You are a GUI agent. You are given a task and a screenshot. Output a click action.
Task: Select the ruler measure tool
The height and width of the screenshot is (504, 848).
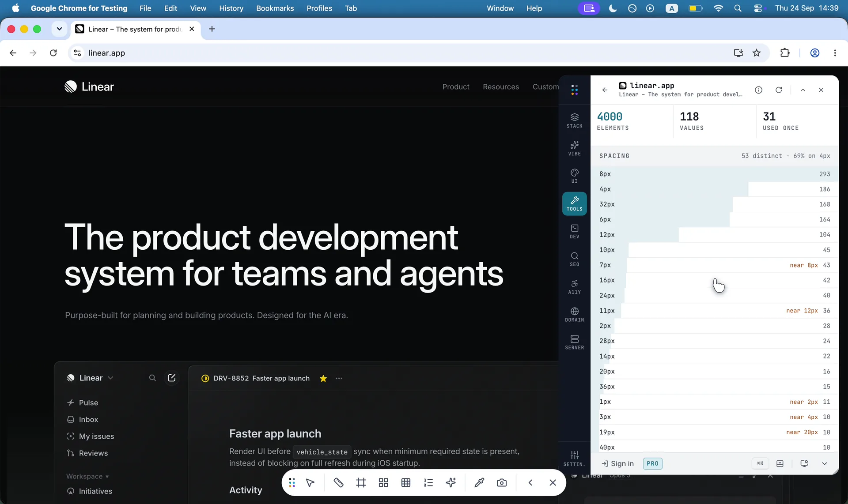tap(338, 483)
